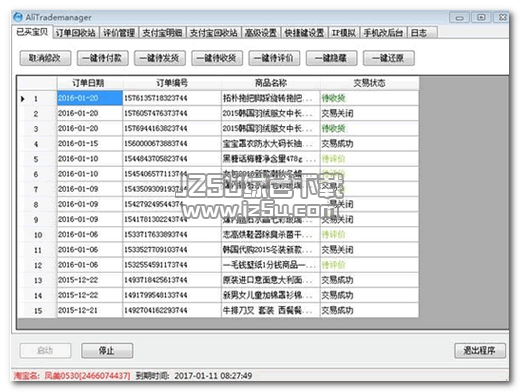Image resolution: width=520 pixels, height=392 pixels.
Task: Click the 商品名称 column header
Action: click(271, 83)
